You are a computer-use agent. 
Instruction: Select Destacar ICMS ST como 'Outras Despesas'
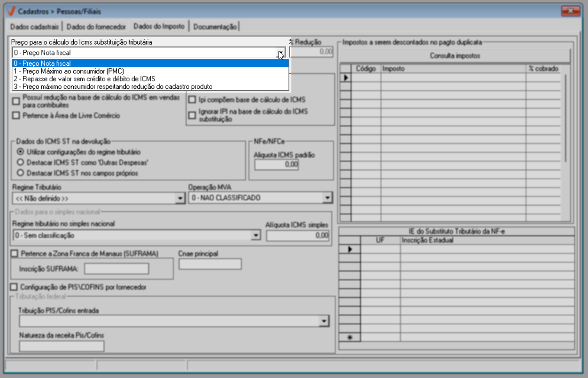(20, 163)
